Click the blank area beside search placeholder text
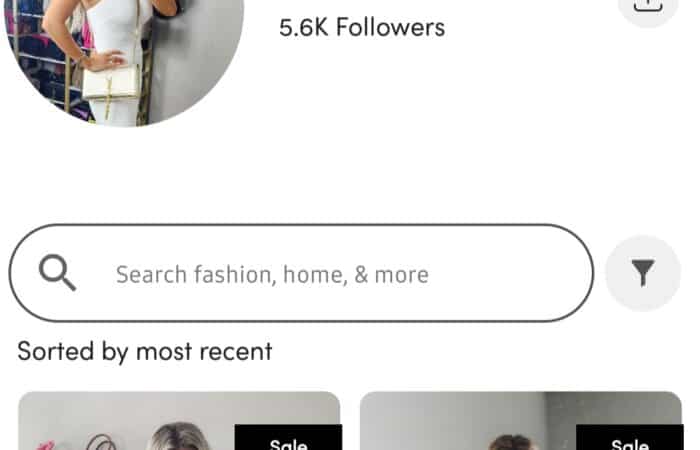Screen dimensions: 700x450 (x=509, y=274)
